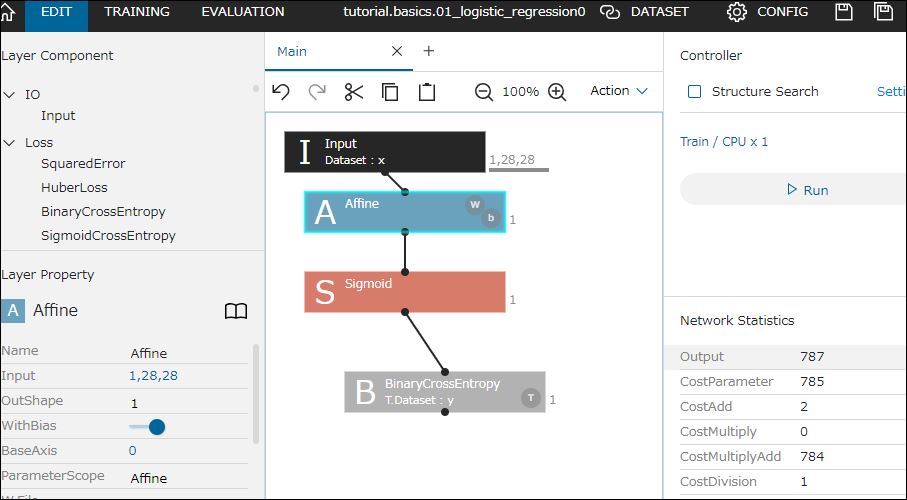Switch to the TRAINING tab
Screen dimensions: 907x500
tap(137, 12)
